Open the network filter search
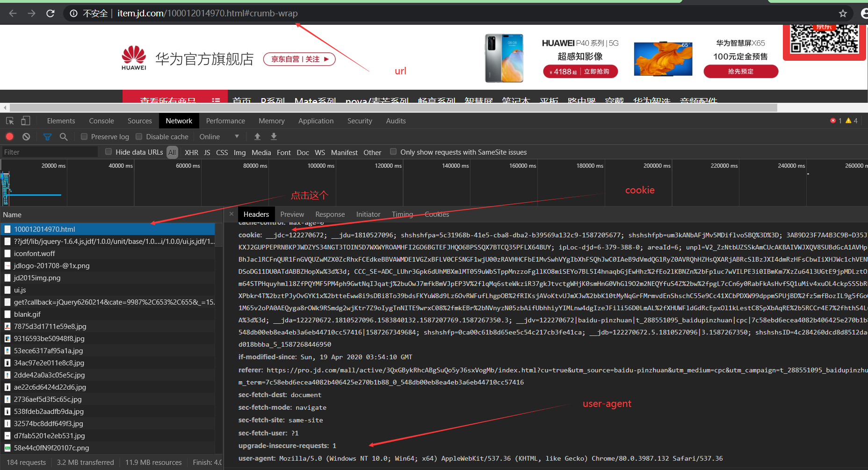 (64, 136)
